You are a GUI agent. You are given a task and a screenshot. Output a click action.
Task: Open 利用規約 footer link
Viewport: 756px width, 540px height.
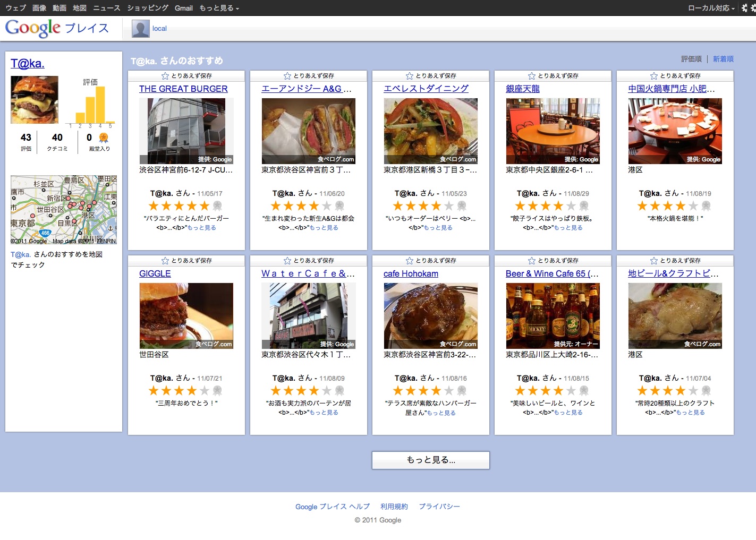click(394, 507)
